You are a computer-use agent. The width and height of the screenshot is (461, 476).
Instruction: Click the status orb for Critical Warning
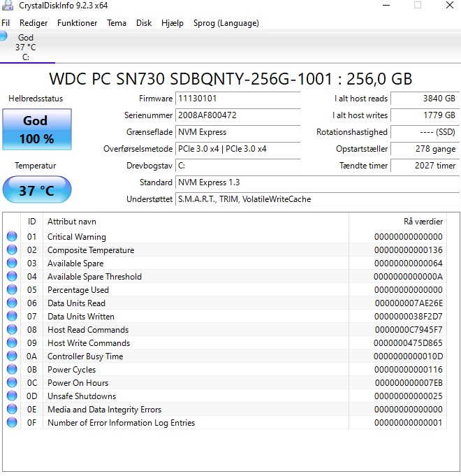pos(12,236)
